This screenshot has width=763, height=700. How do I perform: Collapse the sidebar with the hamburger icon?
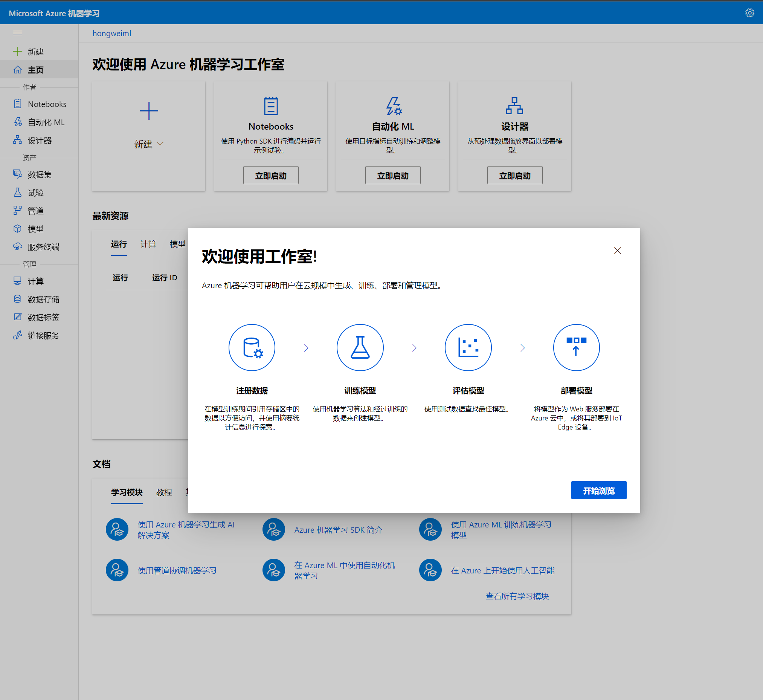(18, 33)
